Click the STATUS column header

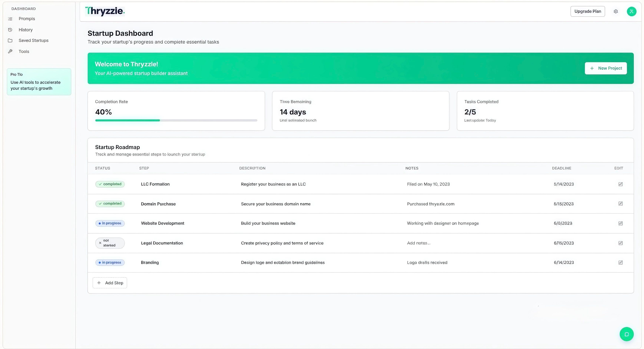click(x=102, y=168)
